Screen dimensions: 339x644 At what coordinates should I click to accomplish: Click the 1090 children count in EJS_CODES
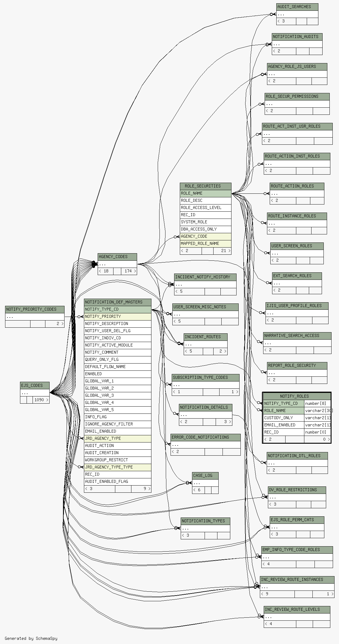pos(41,400)
